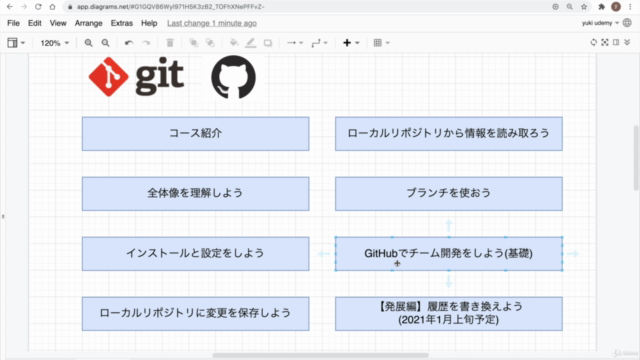Zoom in on the canvas
The height and width of the screenshot is (360, 640).
pyautogui.click(x=88, y=43)
